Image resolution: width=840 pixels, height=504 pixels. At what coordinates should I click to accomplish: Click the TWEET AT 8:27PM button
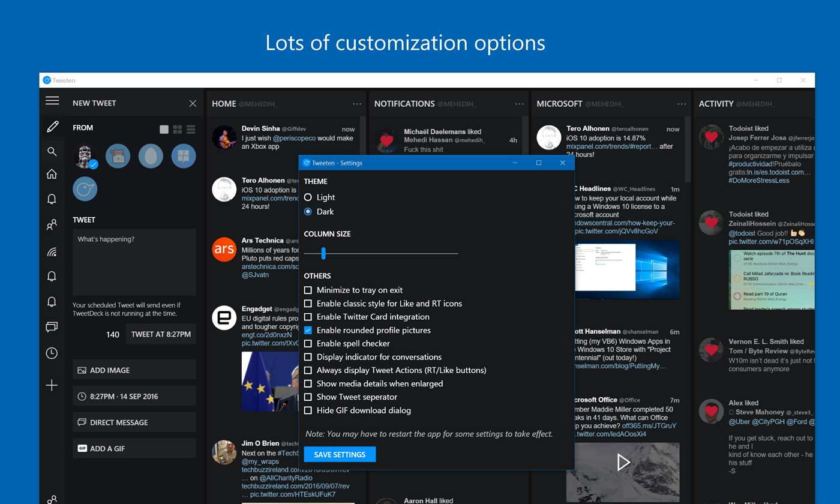161,334
